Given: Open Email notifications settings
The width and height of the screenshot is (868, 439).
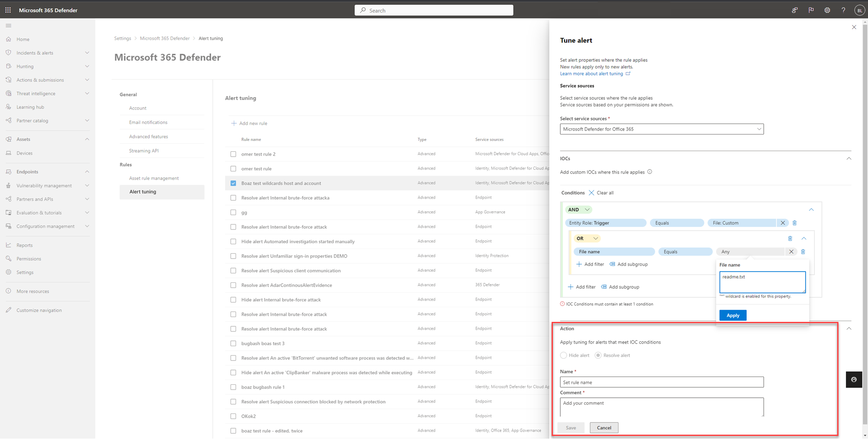Looking at the screenshot, I should pyautogui.click(x=148, y=122).
